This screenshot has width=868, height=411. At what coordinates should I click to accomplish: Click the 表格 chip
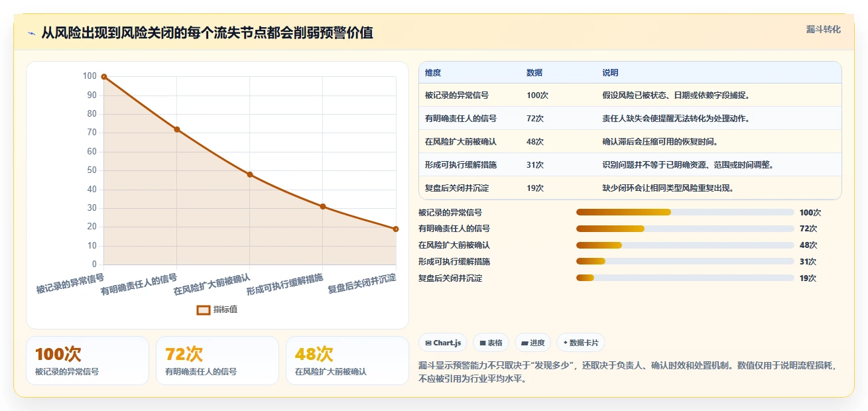491,343
